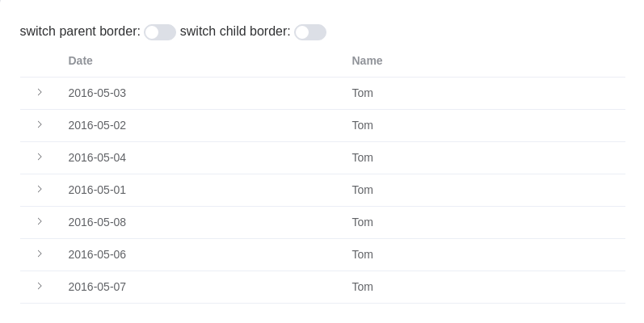Click Tom in the 2016-05-01 row
This screenshot has width=644, height=323.
363,190
